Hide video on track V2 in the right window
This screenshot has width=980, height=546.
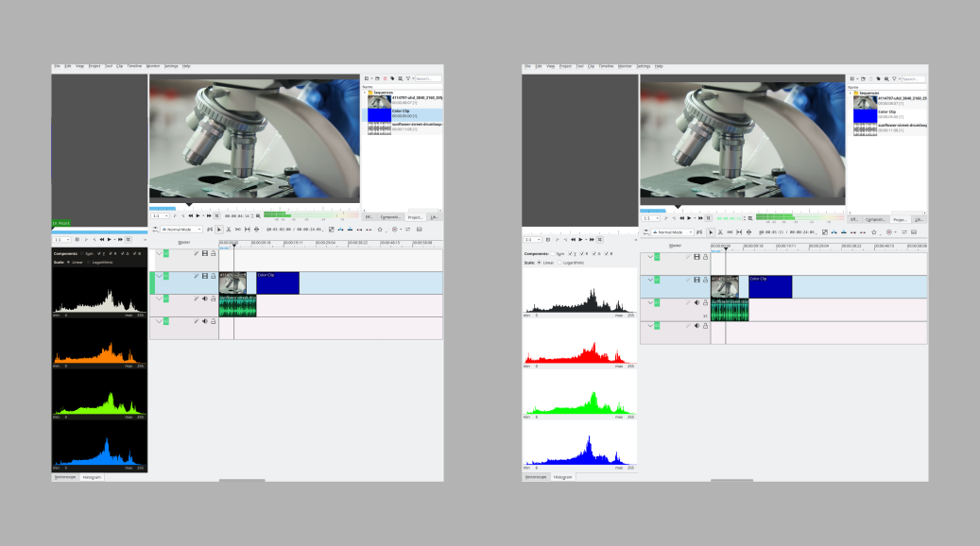coord(696,257)
